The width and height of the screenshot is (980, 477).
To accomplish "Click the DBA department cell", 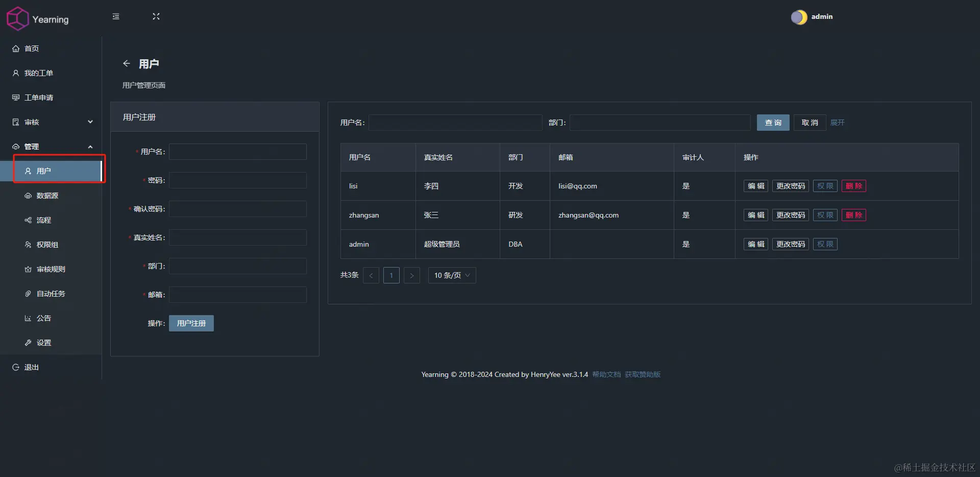I will pyautogui.click(x=525, y=244).
